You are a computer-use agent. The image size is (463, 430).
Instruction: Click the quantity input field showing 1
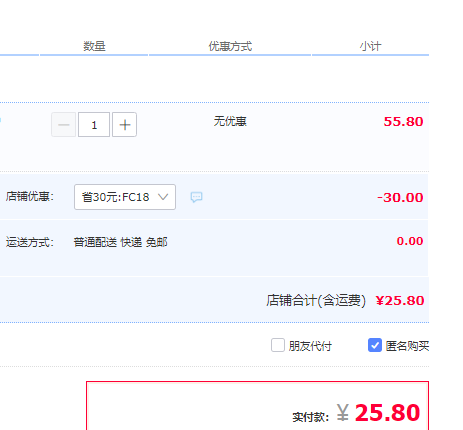coord(94,125)
